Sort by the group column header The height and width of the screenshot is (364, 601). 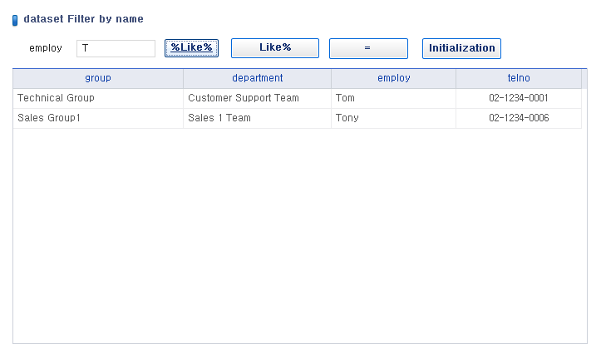98,79
